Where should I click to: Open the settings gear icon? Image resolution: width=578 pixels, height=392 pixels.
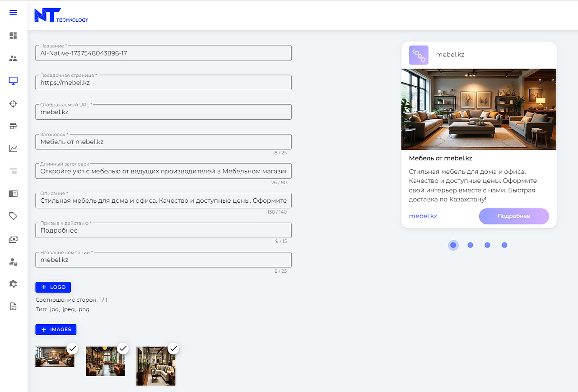[13, 284]
